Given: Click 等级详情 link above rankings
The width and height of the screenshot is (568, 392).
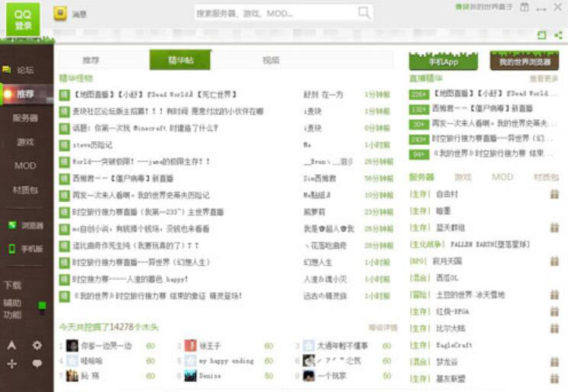Looking at the screenshot, I should coord(383,327).
